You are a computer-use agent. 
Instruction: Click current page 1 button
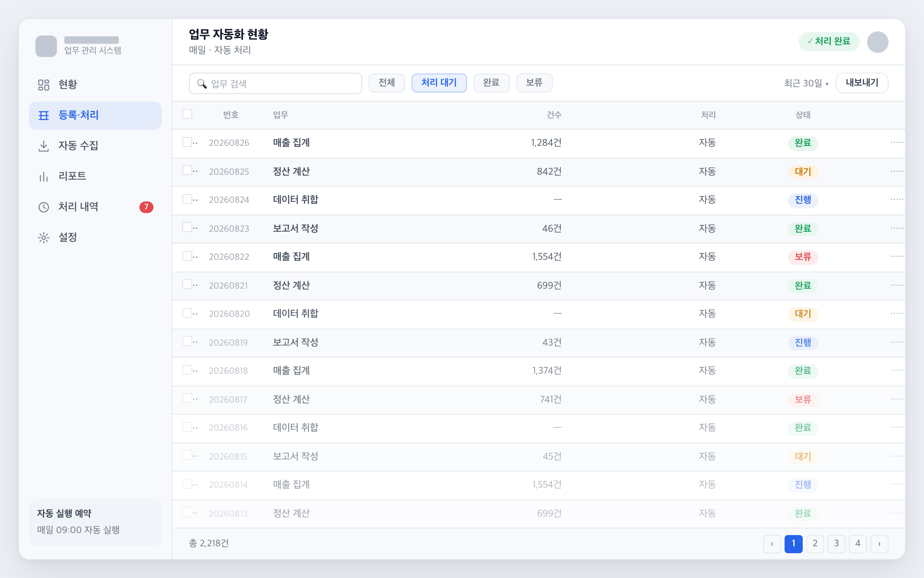794,544
